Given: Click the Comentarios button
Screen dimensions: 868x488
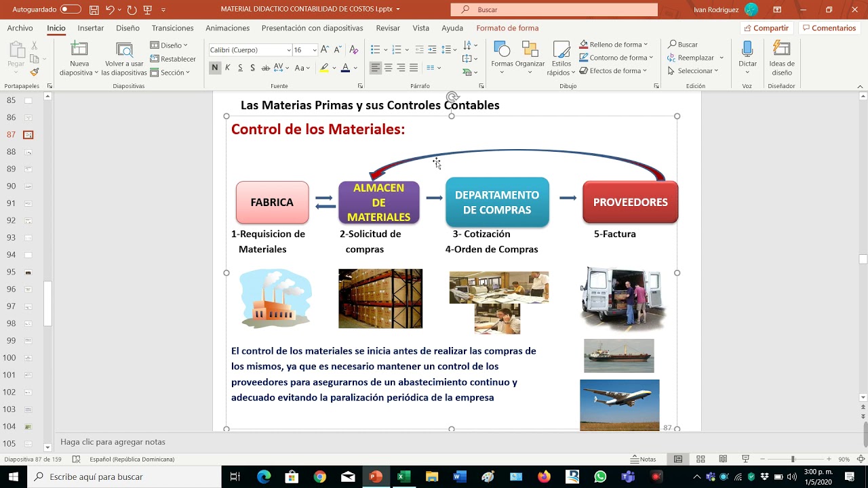Looking at the screenshot, I should coord(829,28).
